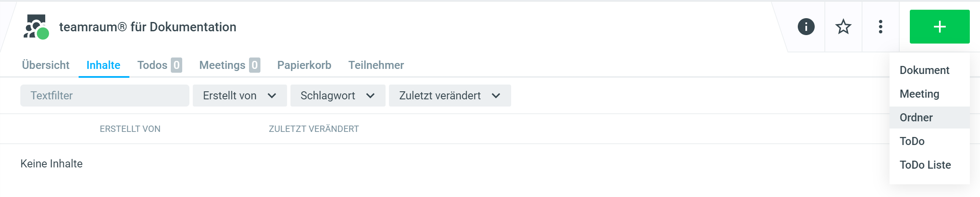980x197 pixels.
Task: Select Meeting in the add menu
Action: coord(919,94)
